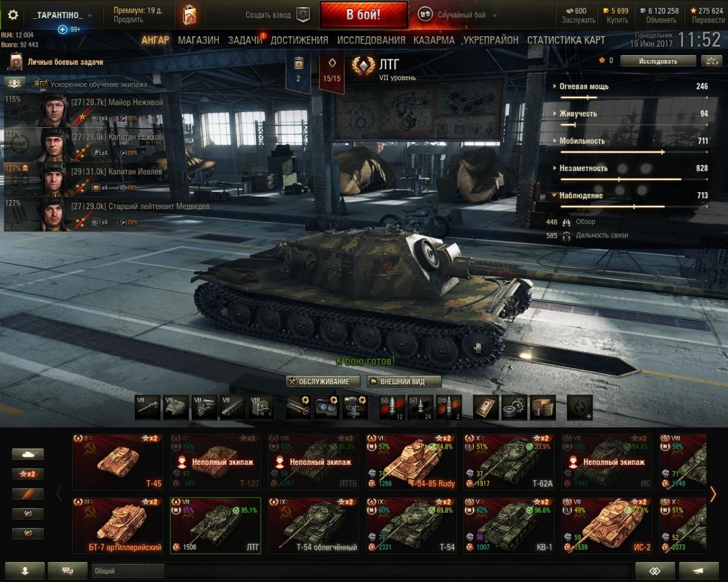This screenshot has width=728, height=582.
Task: Select the Т-54 облегчённый tank thumbnail
Action: point(313,526)
